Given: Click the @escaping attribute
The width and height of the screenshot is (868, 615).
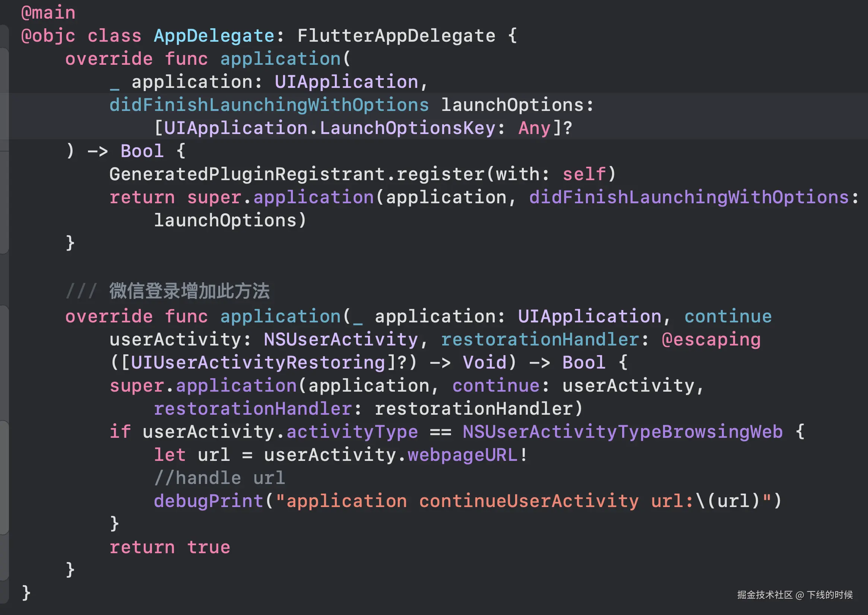Looking at the screenshot, I should coord(711,339).
